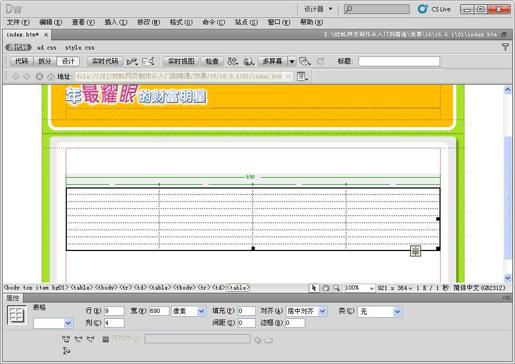Click the <body.top_item_bg01> tag in tag selector
The height and width of the screenshot is (364, 515).
[36, 287]
